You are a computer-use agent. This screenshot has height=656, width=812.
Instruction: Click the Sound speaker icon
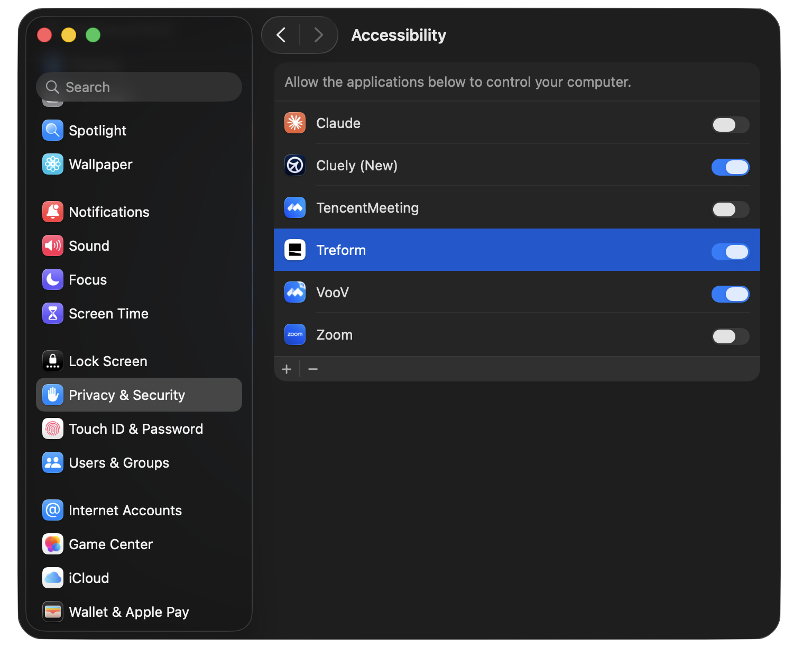pyautogui.click(x=53, y=246)
